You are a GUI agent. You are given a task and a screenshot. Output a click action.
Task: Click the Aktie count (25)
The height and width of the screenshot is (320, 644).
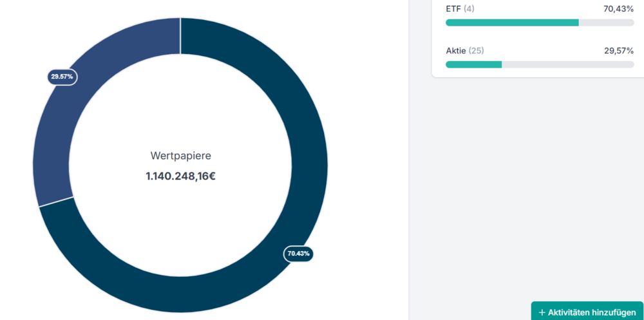click(x=476, y=50)
